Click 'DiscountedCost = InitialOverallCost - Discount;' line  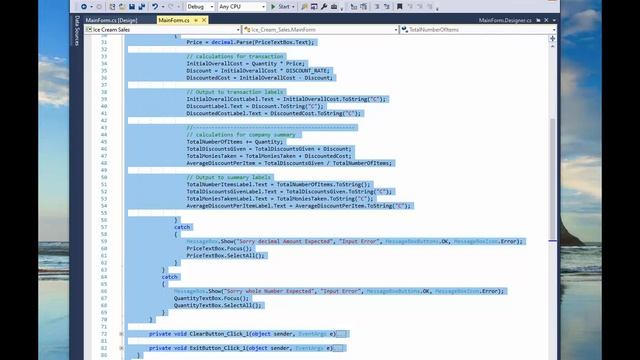260,78
